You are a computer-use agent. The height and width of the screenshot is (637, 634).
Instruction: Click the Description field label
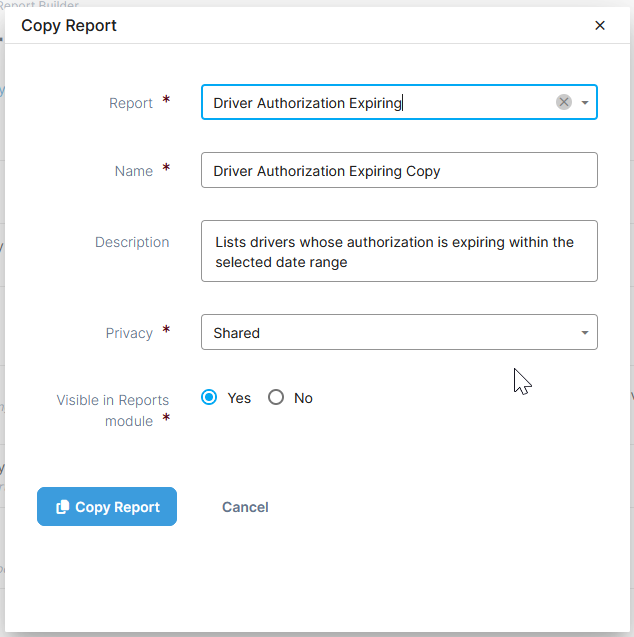pyautogui.click(x=132, y=242)
